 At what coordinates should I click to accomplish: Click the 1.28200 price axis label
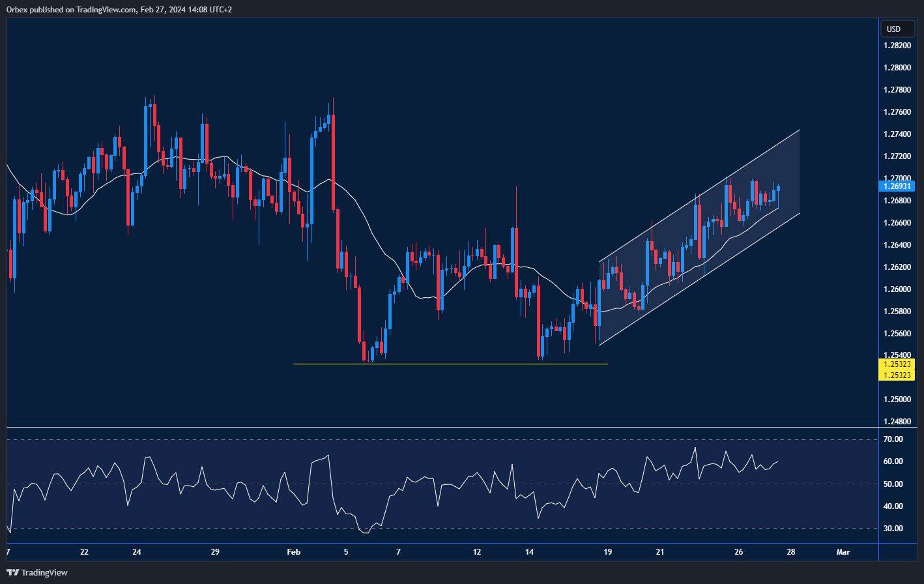click(897, 46)
